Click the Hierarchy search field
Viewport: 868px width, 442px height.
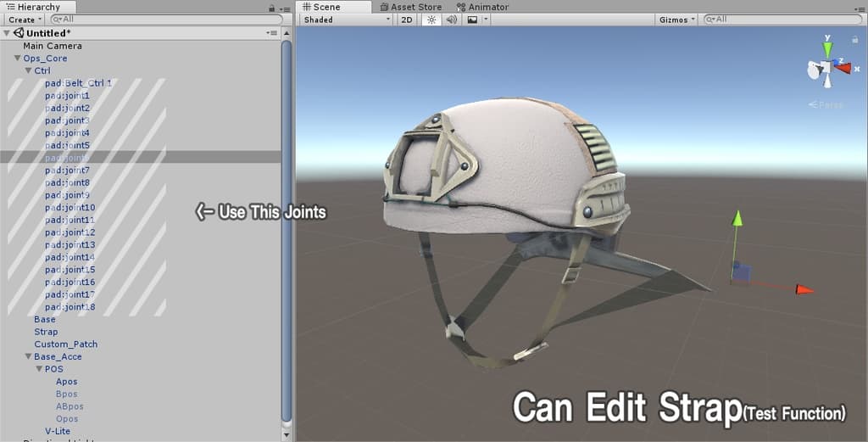[166, 20]
